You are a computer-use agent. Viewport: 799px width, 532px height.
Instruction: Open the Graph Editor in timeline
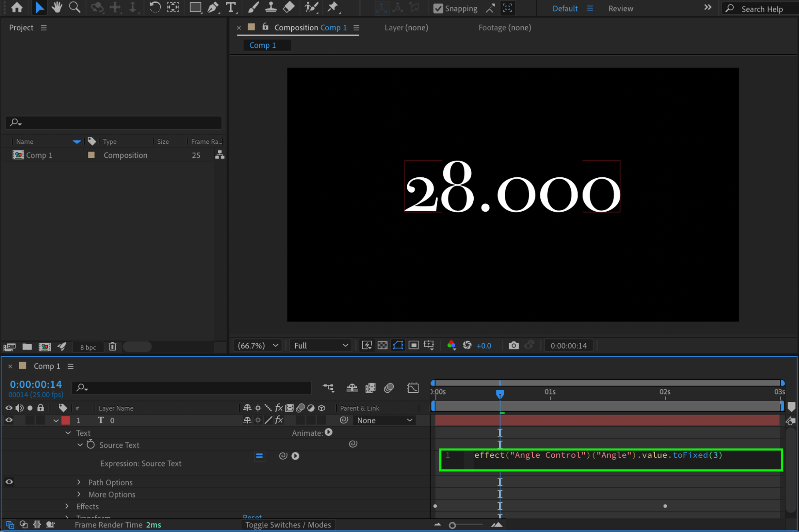click(x=413, y=388)
